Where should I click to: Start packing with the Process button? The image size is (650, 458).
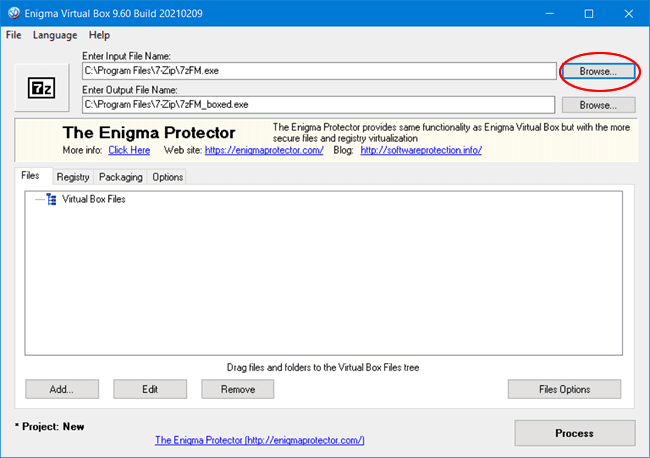point(574,433)
